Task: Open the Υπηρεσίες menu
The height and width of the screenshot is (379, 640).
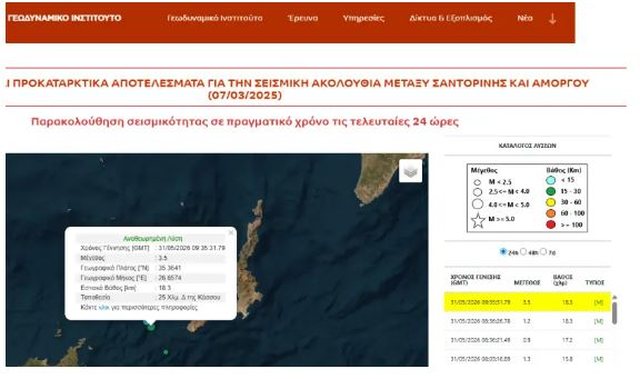Action: pyautogui.click(x=363, y=18)
